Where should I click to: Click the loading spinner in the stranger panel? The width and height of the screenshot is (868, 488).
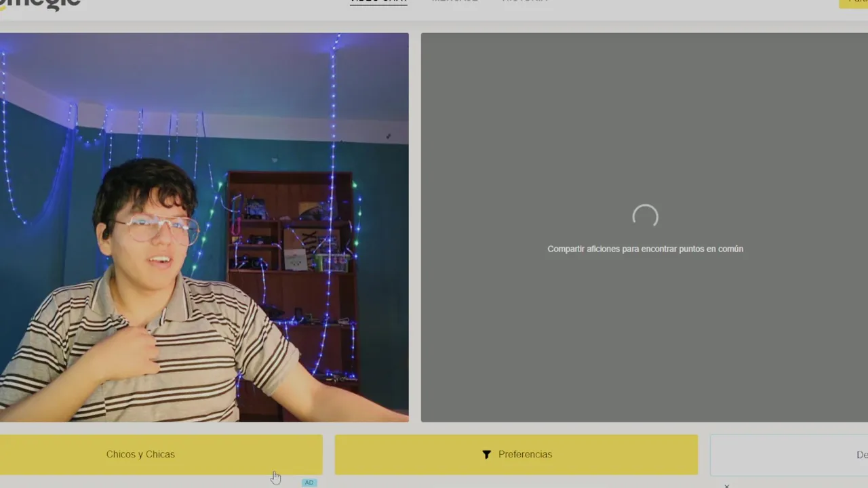[645, 217]
